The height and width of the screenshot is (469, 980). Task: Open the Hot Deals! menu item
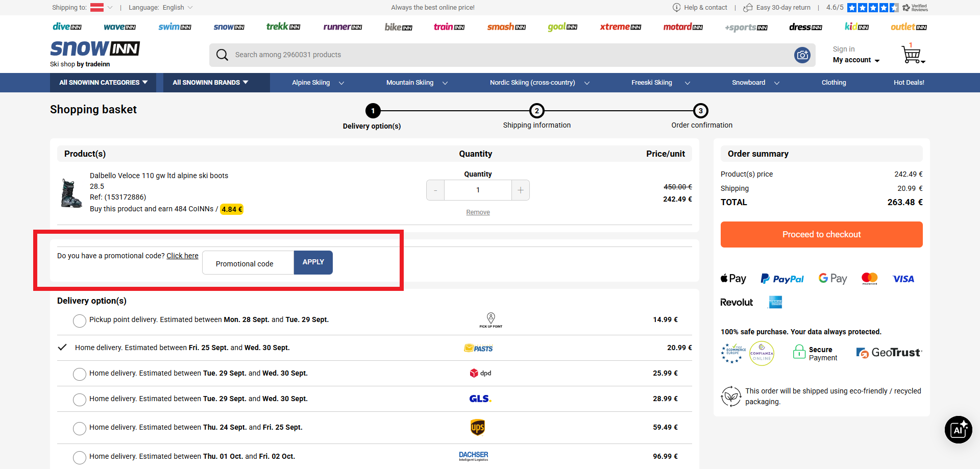click(909, 83)
